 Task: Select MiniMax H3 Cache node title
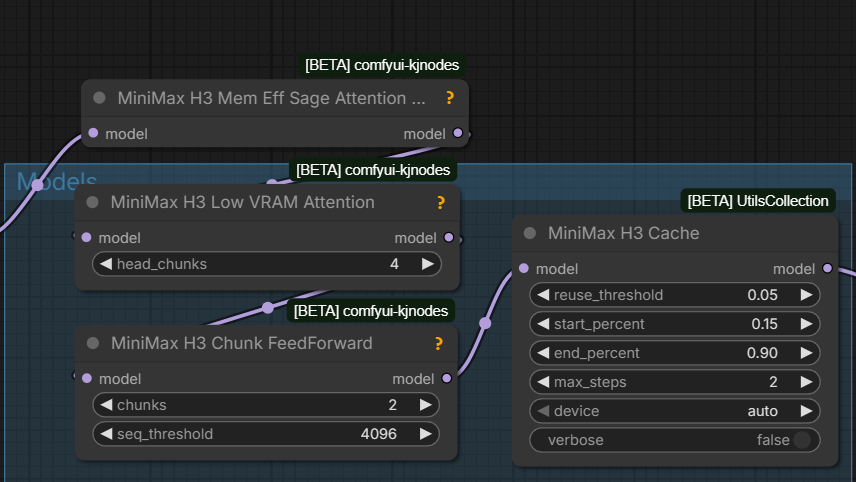tap(623, 234)
